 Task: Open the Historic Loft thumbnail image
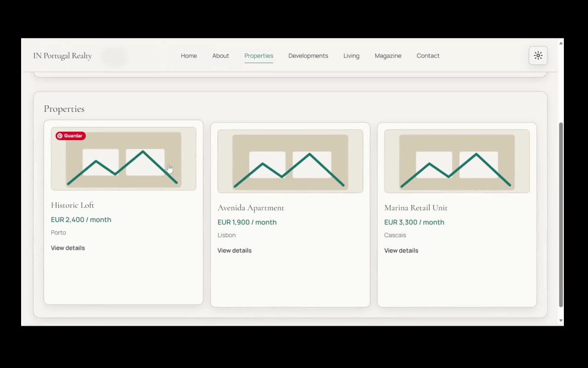tap(123, 159)
